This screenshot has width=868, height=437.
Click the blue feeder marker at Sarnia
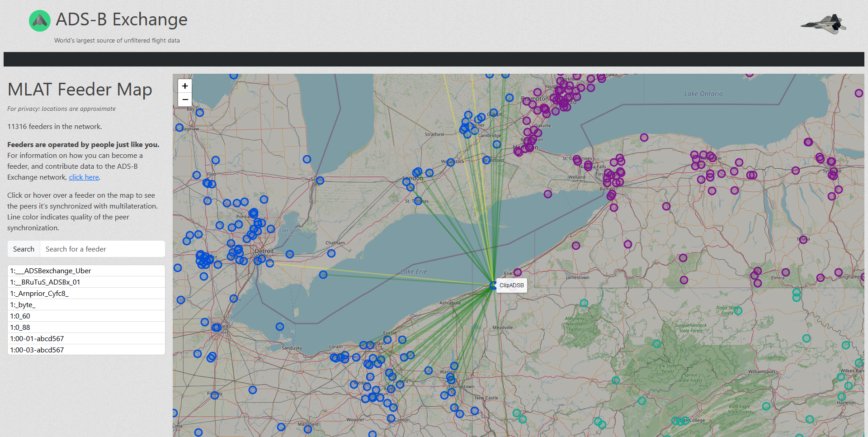point(320,180)
